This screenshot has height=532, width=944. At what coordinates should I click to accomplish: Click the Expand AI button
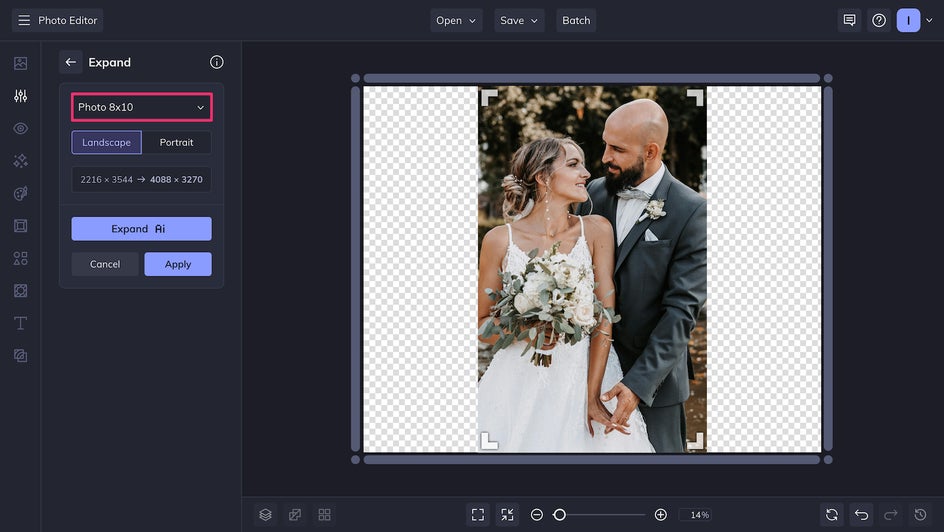pyautogui.click(x=141, y=229)
